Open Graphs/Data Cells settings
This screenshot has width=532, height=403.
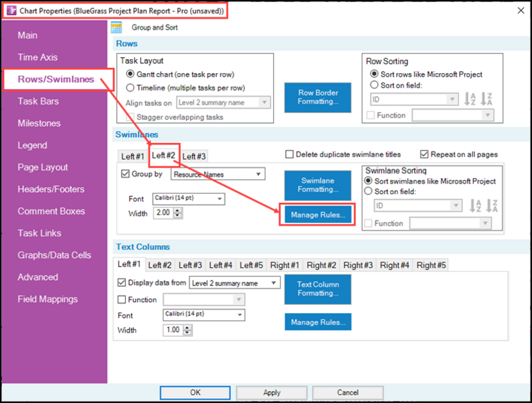(54, 255)
